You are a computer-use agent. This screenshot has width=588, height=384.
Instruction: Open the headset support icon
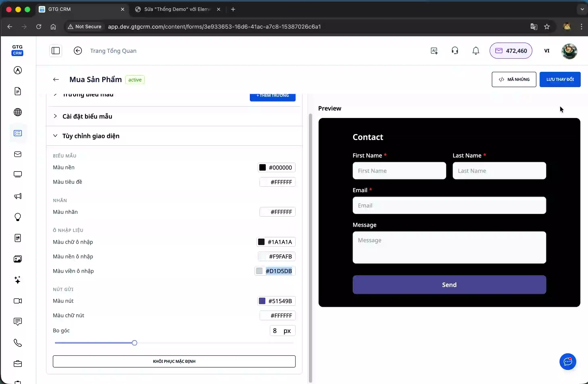[x=455, y=51]
